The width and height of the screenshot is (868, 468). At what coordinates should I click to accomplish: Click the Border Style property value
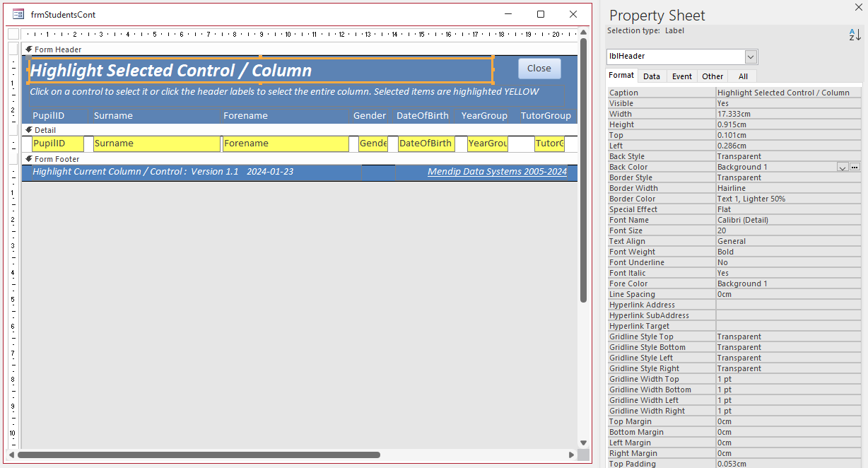(788, 177)
